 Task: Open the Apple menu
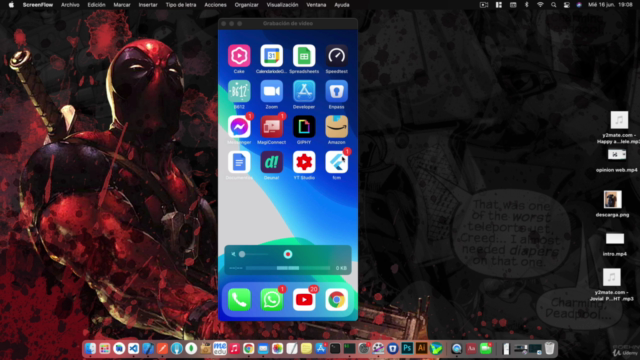pyautogui.click(x=11, y=5)
